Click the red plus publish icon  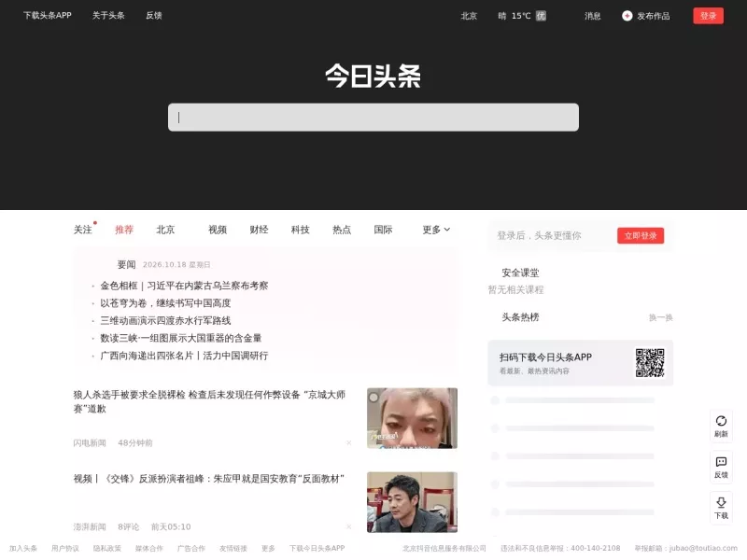tap(627, 16)
